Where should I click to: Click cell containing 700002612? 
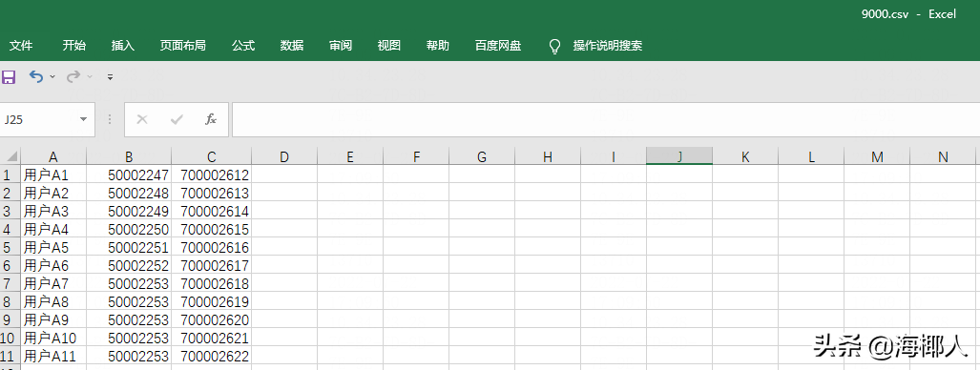pos(212,175)
